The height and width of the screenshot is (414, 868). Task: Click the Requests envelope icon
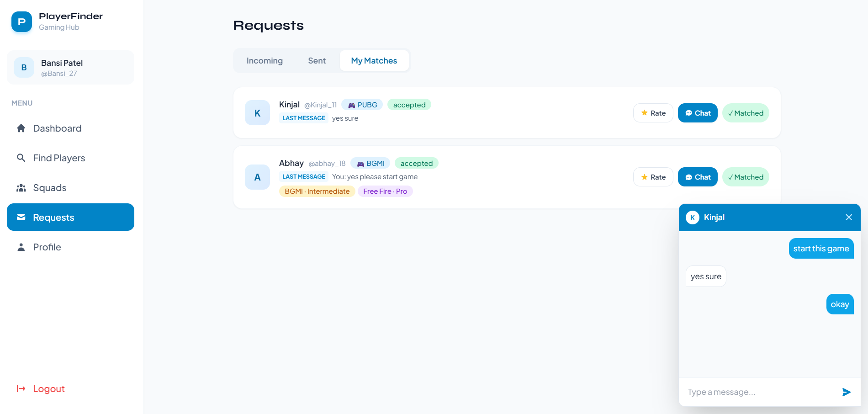pyautogui.click(x=21, y=218)
